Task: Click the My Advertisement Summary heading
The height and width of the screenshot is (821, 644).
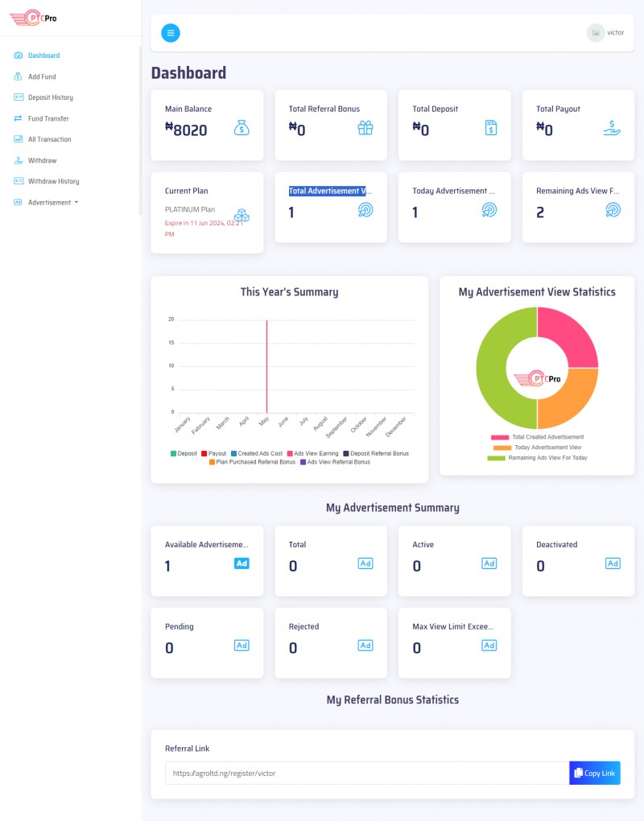Action: pos(393,507)
